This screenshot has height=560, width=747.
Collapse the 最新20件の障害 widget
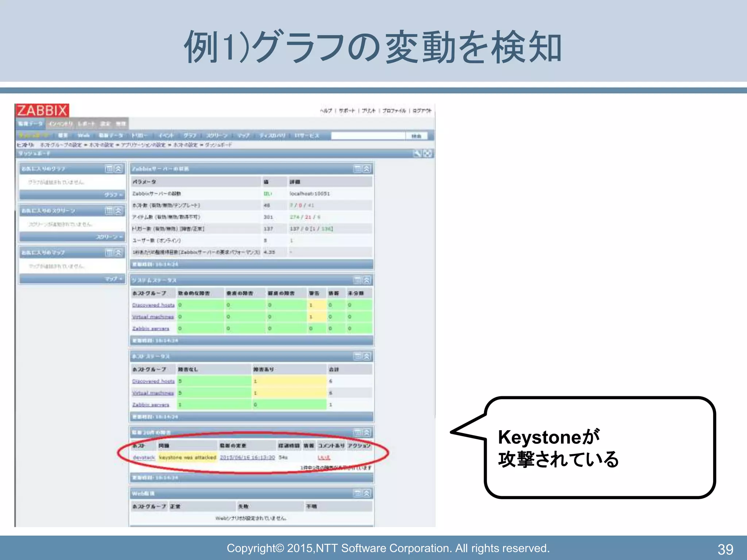pos(367,432)
